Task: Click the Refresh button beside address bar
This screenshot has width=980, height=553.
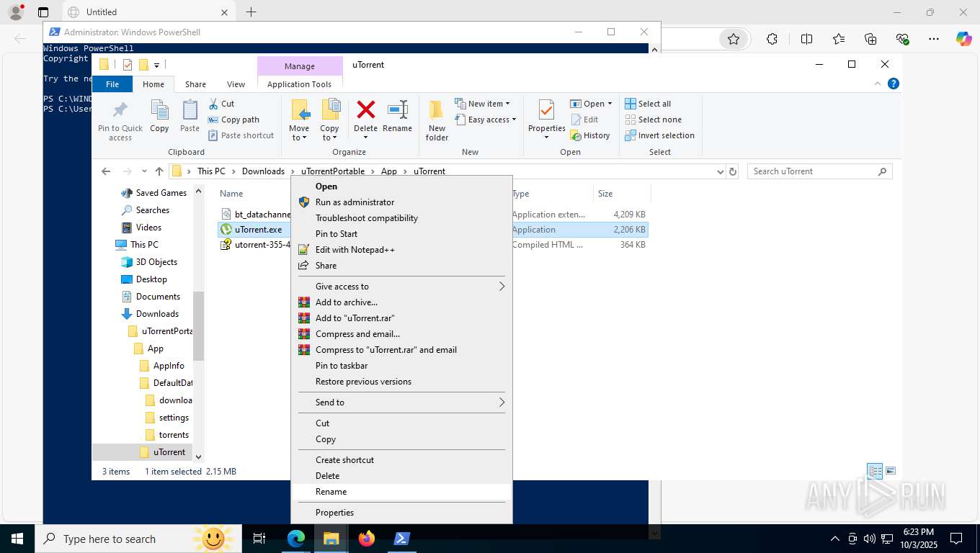Action: pos(733,171)
